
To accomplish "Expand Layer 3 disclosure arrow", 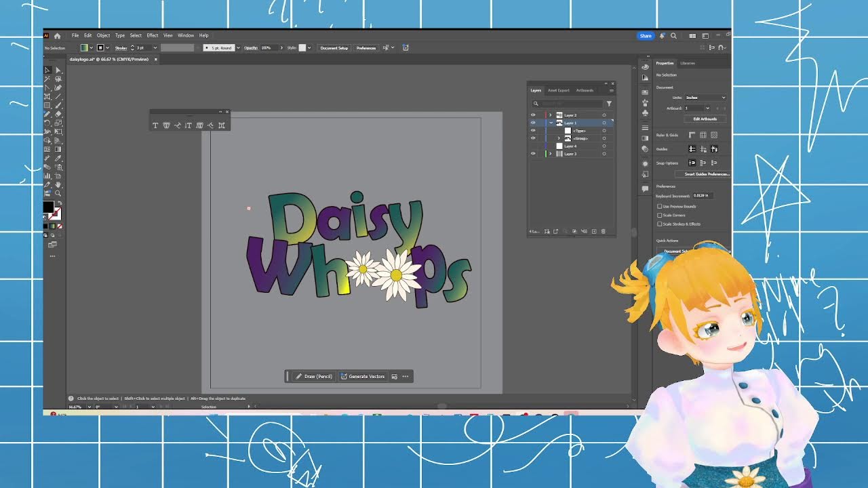I will pos(551,154).
